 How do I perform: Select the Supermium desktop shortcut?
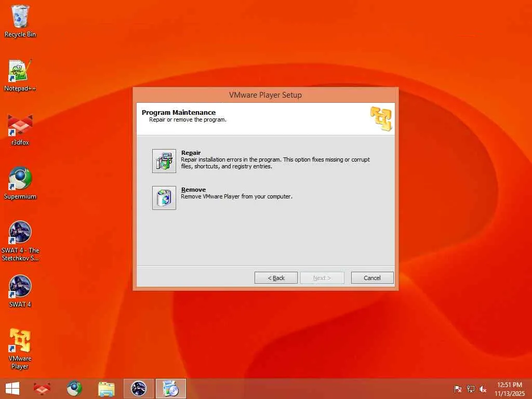[x=20, y=183]
